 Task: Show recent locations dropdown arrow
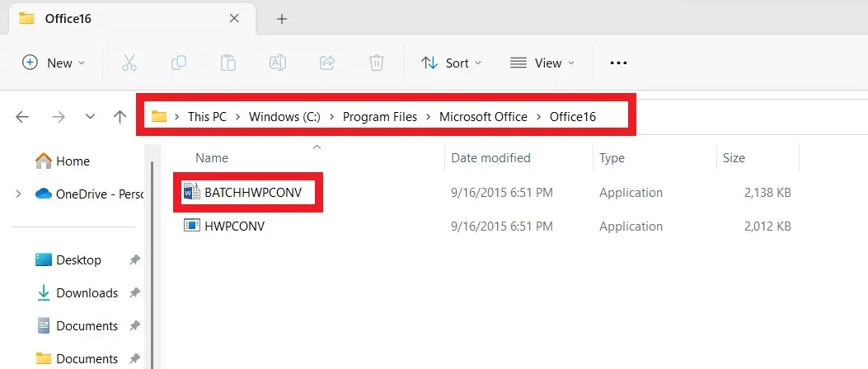point(90,117)
